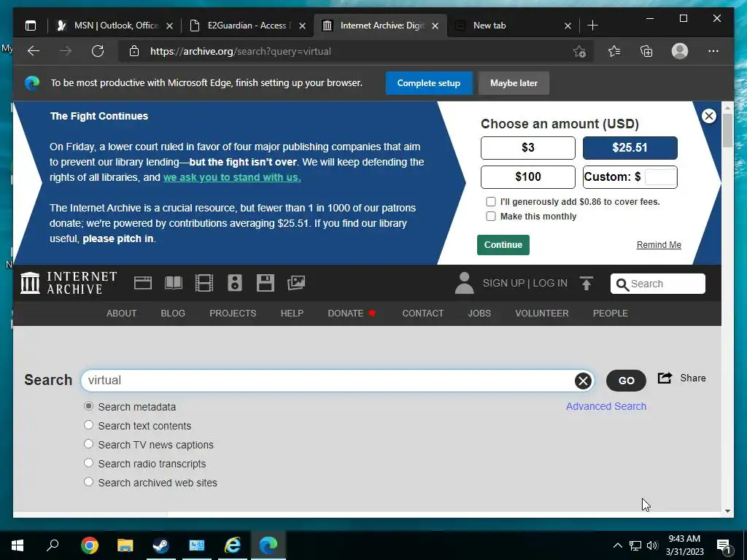Open the VOLUNTEER menu item

(x=542, y=314)
